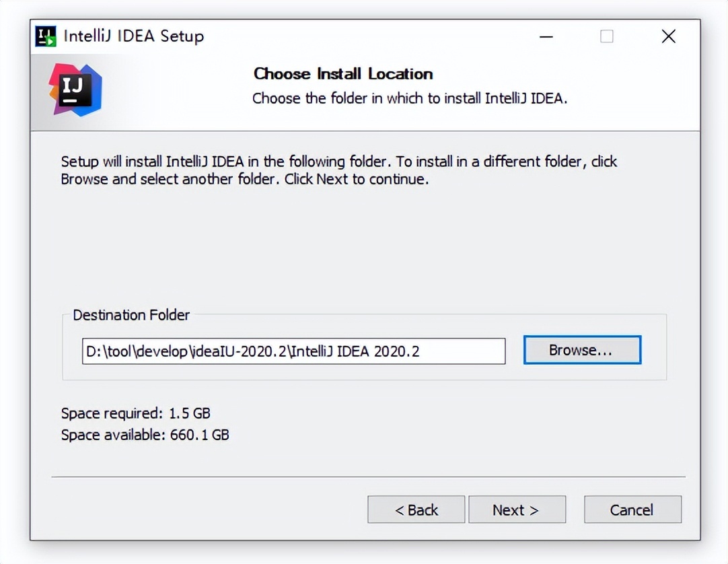
Task: Click the "IntelliJ IDEA Setup" window title text
Action: tap(133, 36)
